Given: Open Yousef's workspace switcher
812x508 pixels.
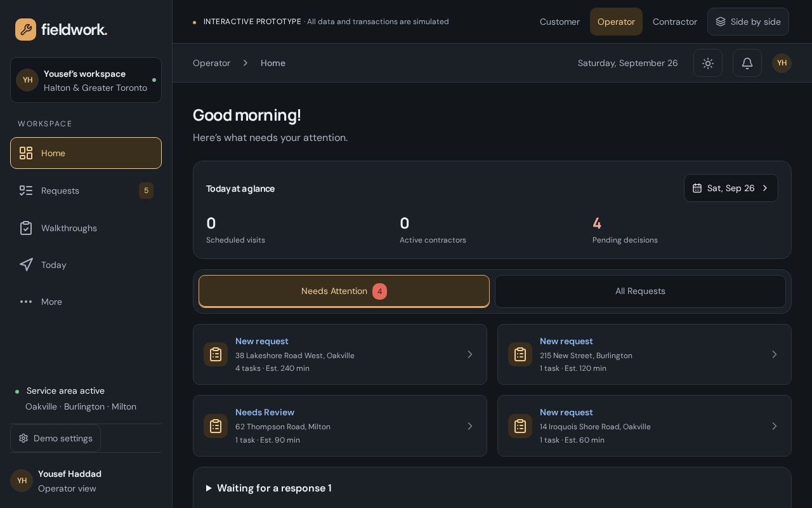Looking at the screenshot, I should tap(86, 80).
